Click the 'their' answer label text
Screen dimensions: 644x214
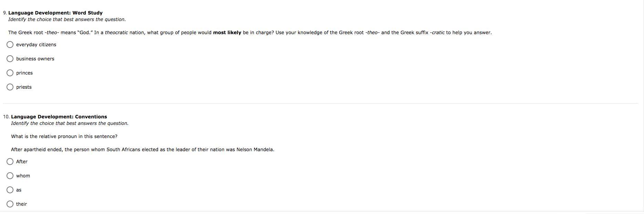click(x=21, y=204)
